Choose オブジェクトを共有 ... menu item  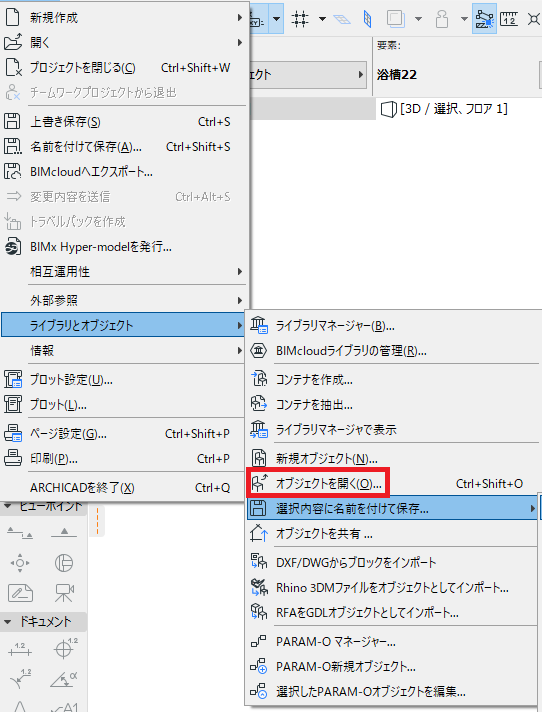coord(393,534)
